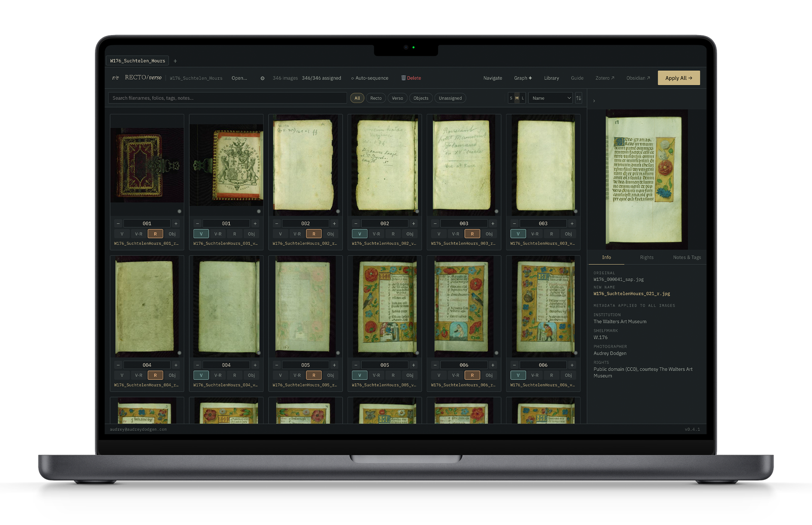The image size is (812, 525).
Task: Open the Library menu item
Action: tap(551, 78)
